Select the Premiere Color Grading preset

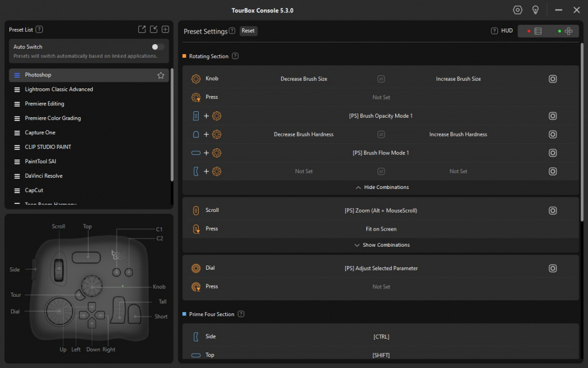(89, 118)
